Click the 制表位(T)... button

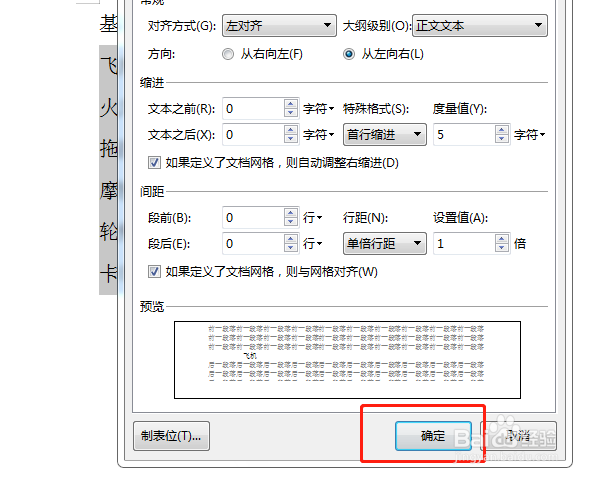(x=171, y=436)
